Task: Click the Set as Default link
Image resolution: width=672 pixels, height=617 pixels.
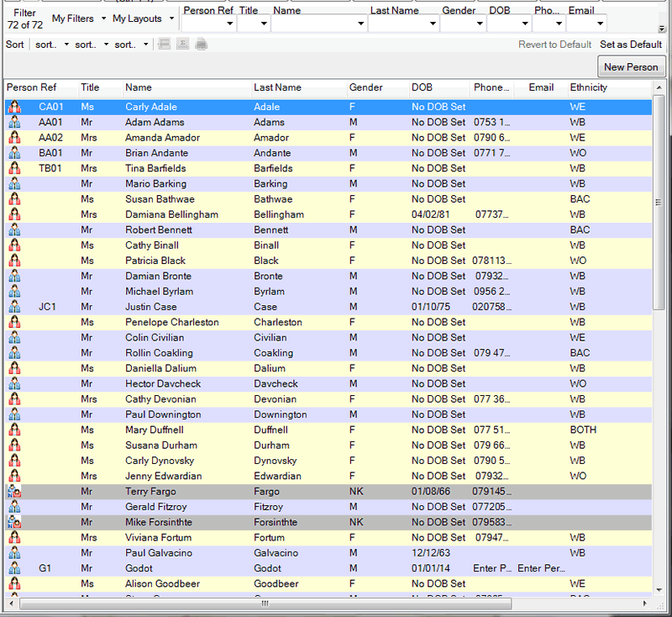Action: point(631,45)
